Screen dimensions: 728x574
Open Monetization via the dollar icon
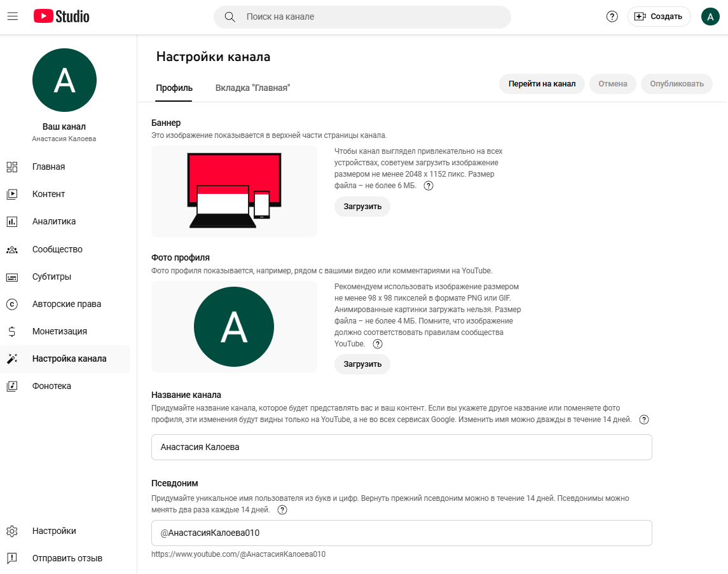[x=12, y=331]
